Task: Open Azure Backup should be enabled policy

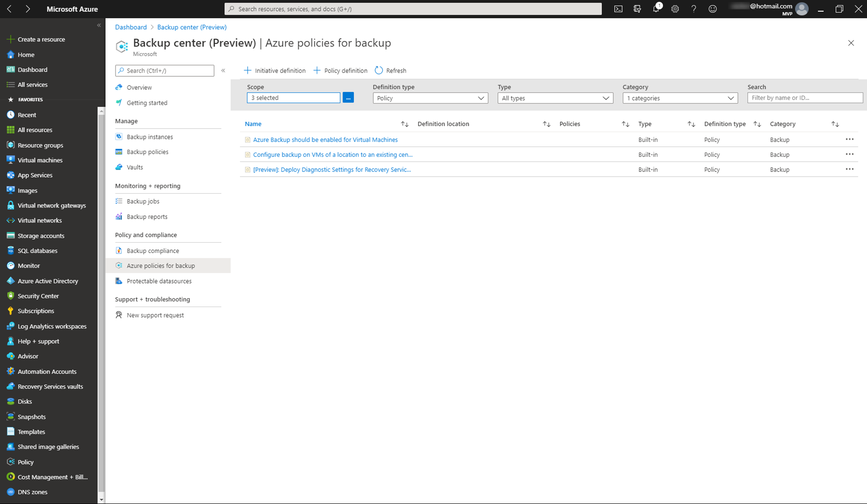Action: pyautogui.click(x=325, y=140)
